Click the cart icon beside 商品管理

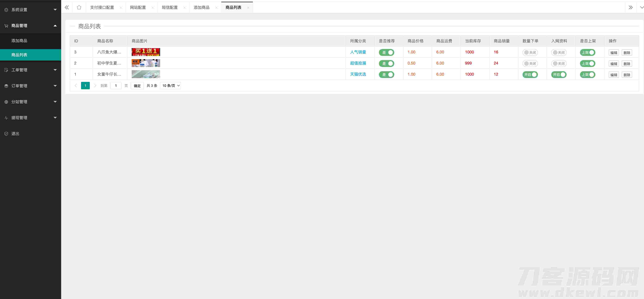[6, 26]
